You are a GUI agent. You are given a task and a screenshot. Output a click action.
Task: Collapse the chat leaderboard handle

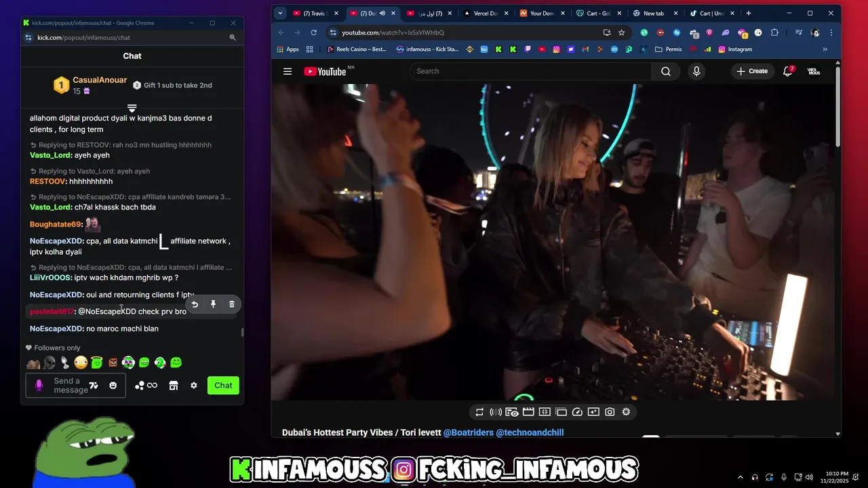tap(132, 108)
